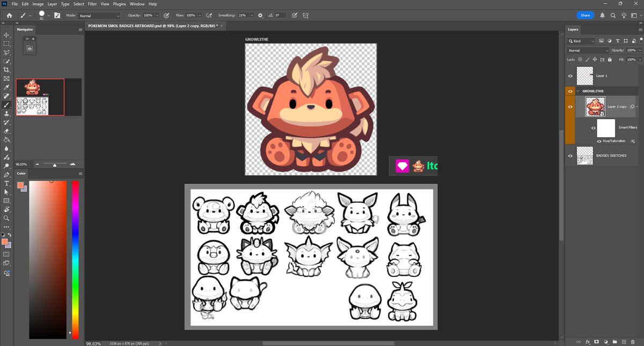Select the Horizontal Type tool
The width and height of the screenshot is (644, 346).
[x=7, y=183]
